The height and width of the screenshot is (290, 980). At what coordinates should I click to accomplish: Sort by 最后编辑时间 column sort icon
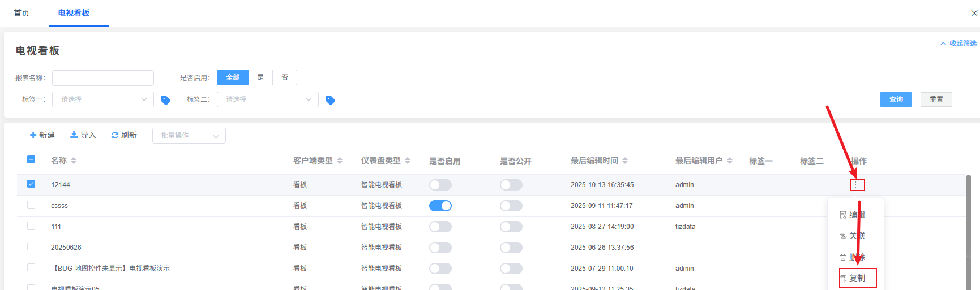[625, 161]
